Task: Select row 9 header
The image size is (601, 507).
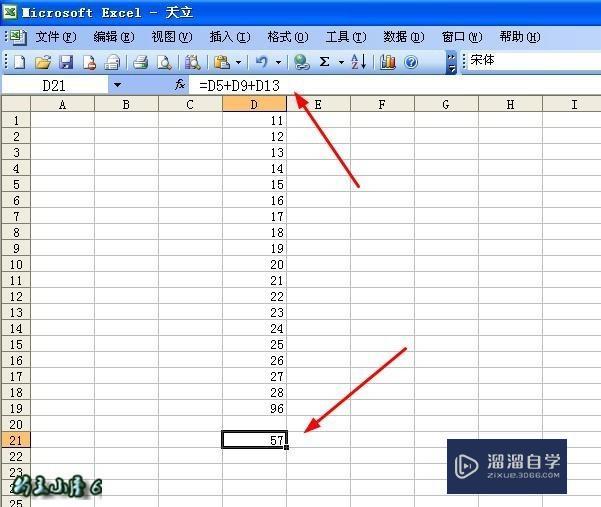Action: click(16, 248)
